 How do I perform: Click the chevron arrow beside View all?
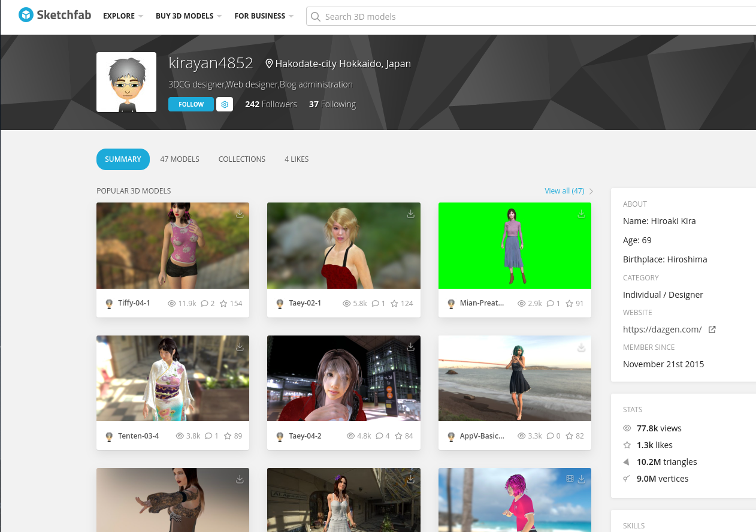click(x=591, y=191)
